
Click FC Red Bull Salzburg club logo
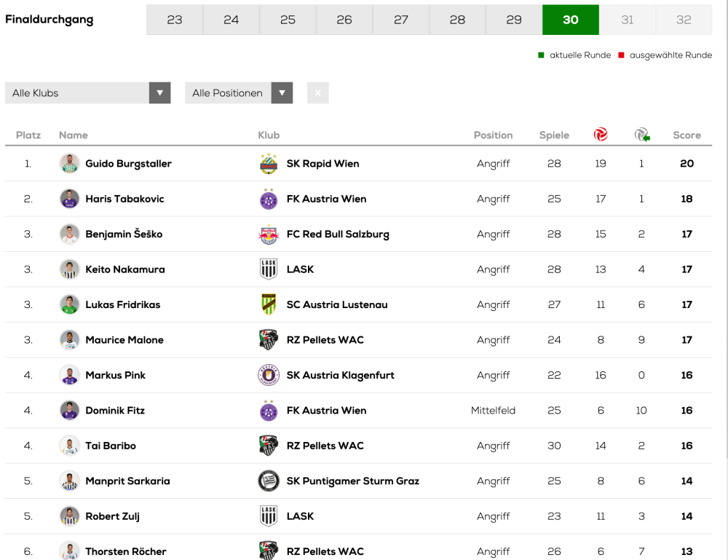[269, 234]
